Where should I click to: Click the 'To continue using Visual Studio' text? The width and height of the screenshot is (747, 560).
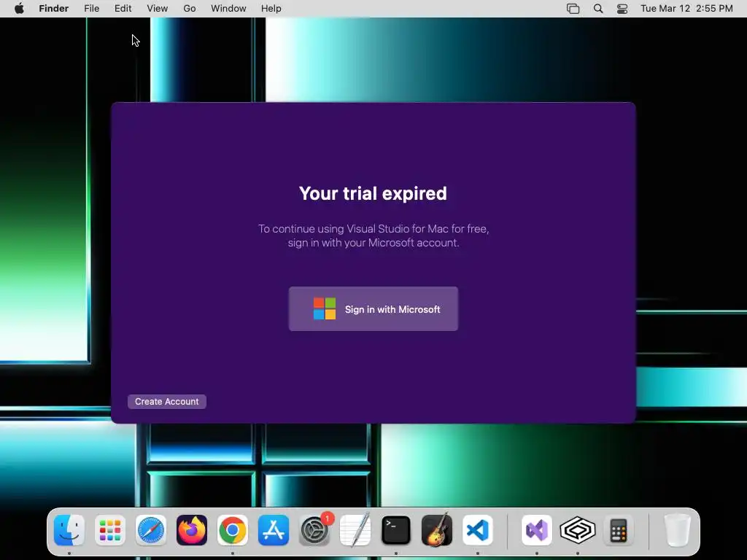(373, 236)
